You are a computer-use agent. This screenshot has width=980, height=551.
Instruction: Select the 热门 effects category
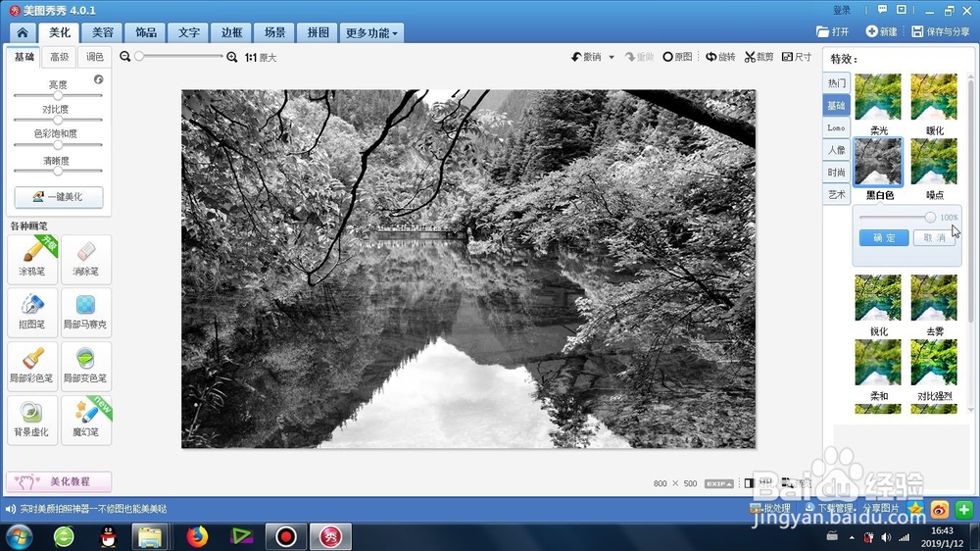click(x=836, y=82)
